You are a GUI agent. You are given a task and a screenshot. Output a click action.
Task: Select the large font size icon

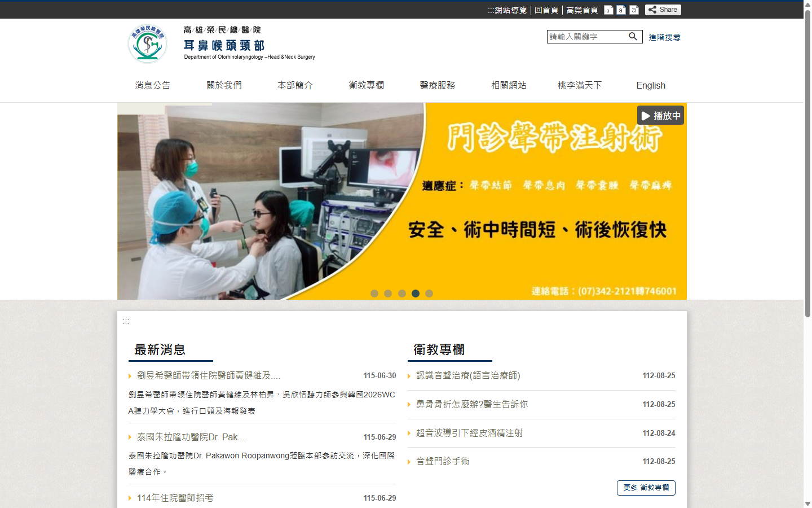pyautogui.click(x=634, y=10)
